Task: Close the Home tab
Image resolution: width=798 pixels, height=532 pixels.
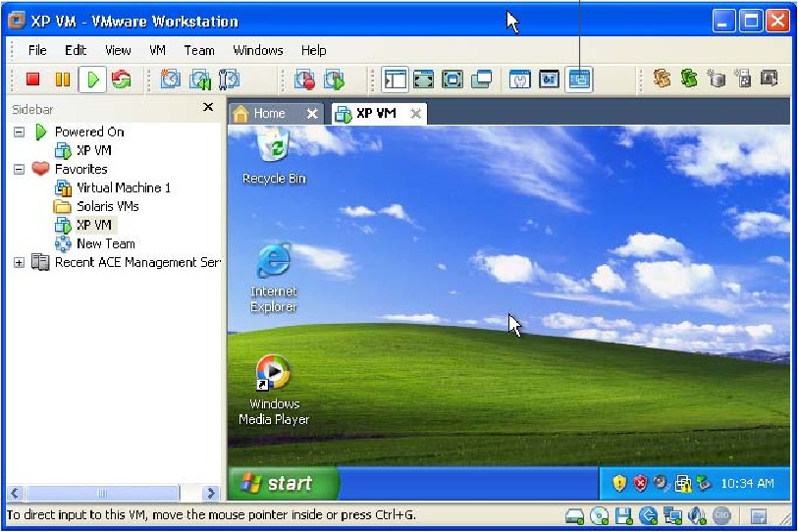Action: coord(312,114)
